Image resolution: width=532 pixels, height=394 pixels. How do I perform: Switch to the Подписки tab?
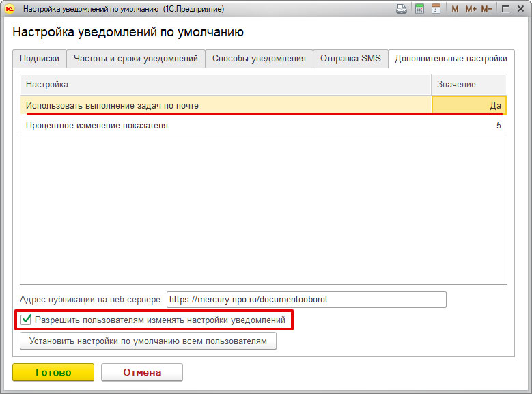[39, 59]
